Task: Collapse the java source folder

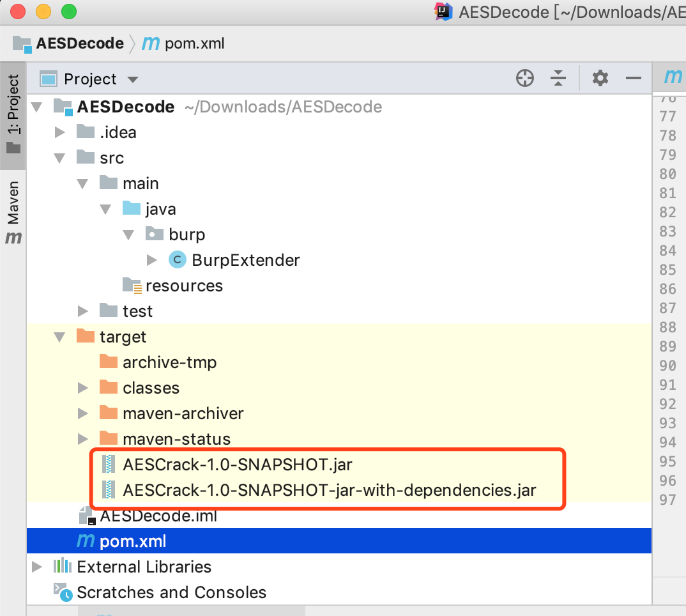Action: click(x=105, y=209)
